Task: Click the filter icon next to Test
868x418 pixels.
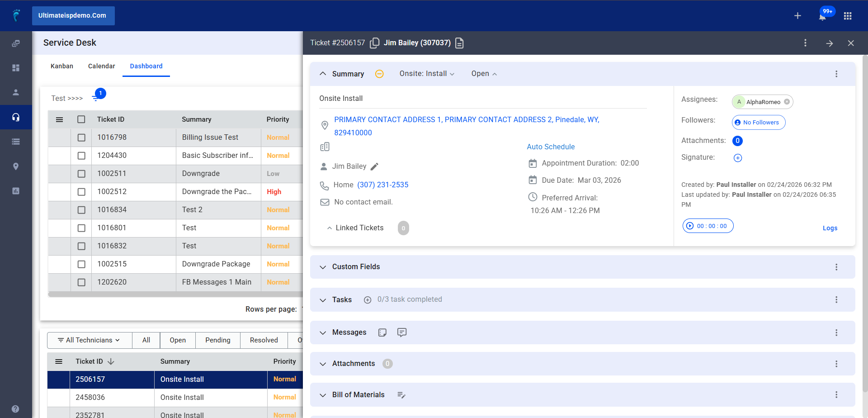Action: point(95,98)
